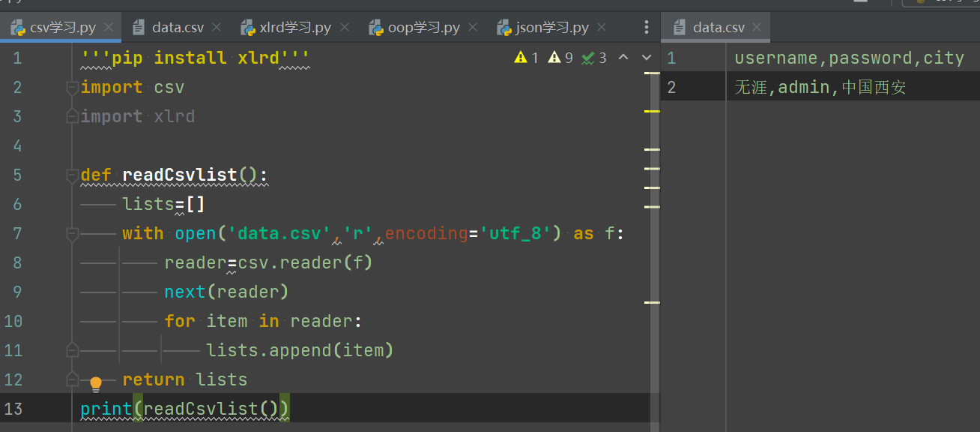The width and height of the screenshot is (980, 432).
Task: Click 'next(reader)' on line 9
Action: point(226,292)
